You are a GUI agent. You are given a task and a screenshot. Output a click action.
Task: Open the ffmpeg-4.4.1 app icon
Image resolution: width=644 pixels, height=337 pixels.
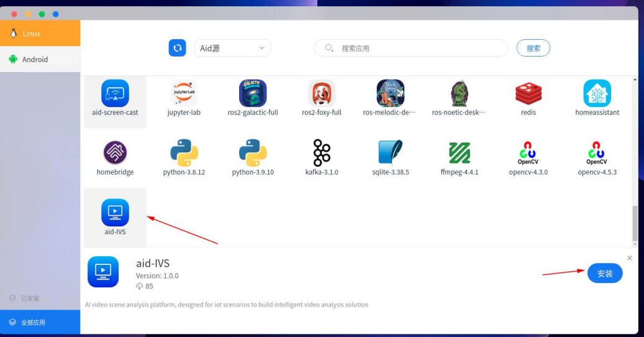pyautogui.click(x=459, y=153)
